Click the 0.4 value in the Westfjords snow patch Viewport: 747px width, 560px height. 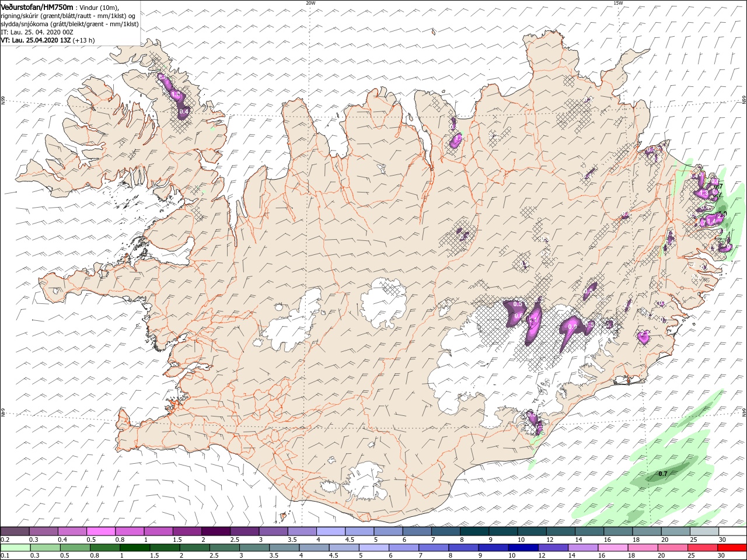pyautogui.click(x=184, y=111)
